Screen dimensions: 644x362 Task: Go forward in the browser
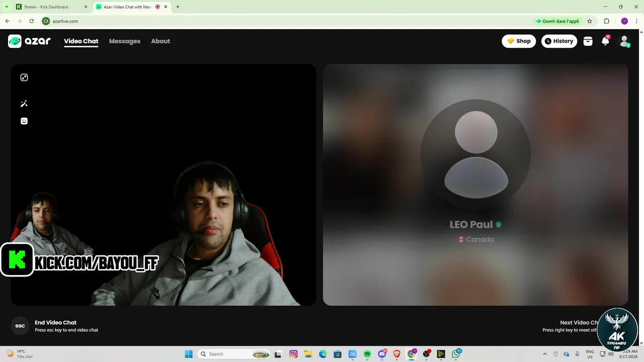click(x=19, y=21)
